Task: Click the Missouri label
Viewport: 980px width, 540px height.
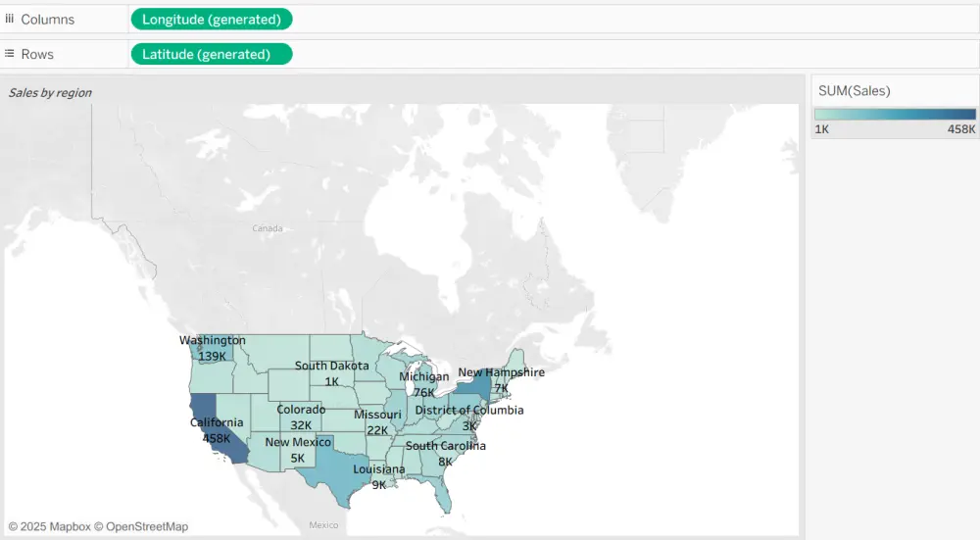Action: point(377,415)
